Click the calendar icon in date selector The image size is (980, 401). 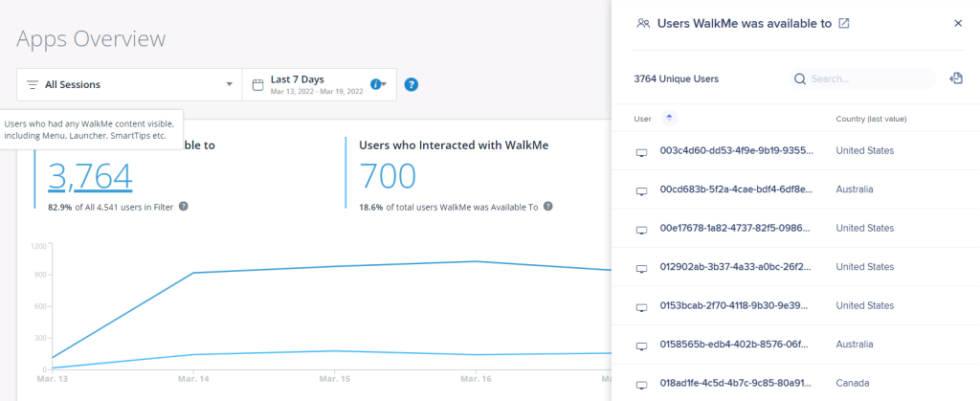[257, 84]
